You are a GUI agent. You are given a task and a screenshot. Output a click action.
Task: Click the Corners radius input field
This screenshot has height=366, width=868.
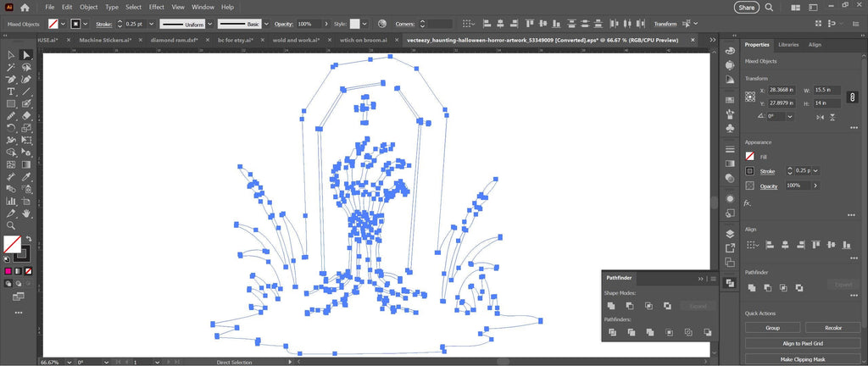(440, 24)
